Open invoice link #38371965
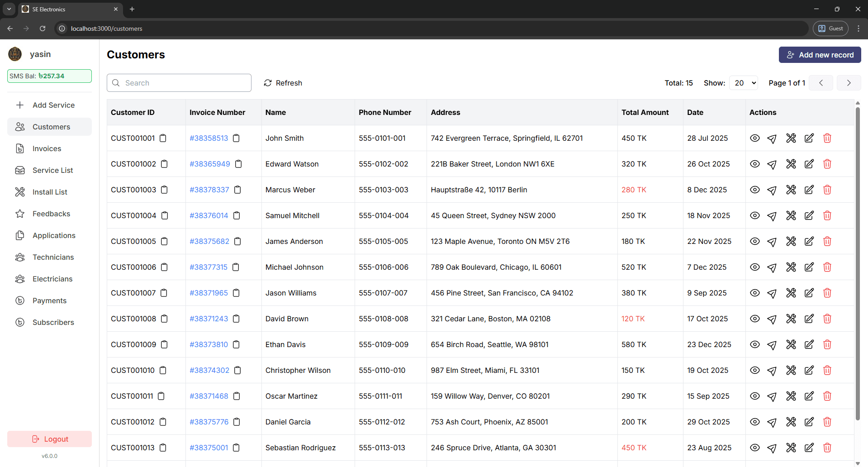The width and height of the screenshot is (868, 467). point(209,293)
